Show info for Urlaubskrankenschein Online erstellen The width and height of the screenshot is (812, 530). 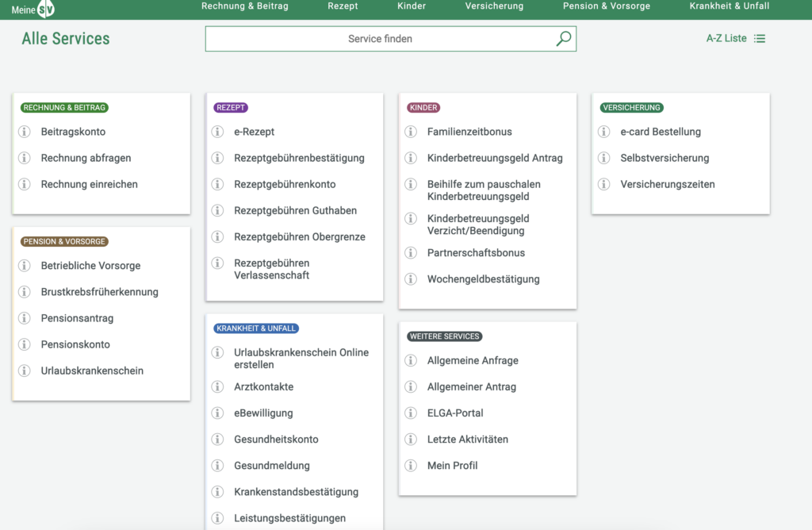point(217,352)
